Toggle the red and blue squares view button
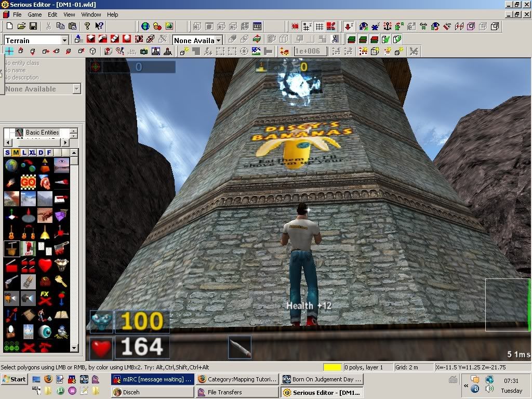Screen dimensions: 532x399 [331, 26]
